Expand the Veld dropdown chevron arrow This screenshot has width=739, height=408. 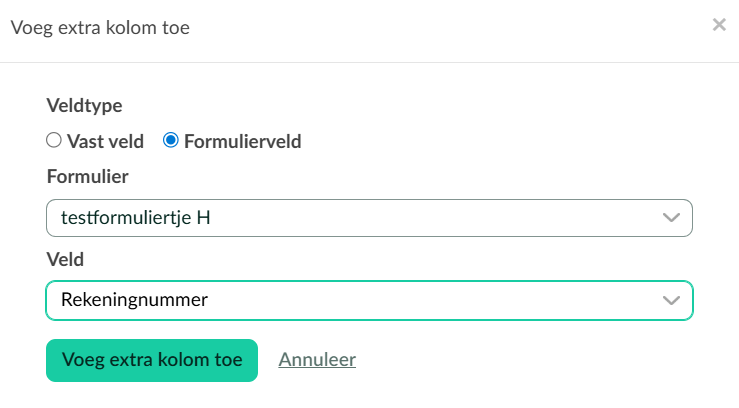tap(671, 300)
